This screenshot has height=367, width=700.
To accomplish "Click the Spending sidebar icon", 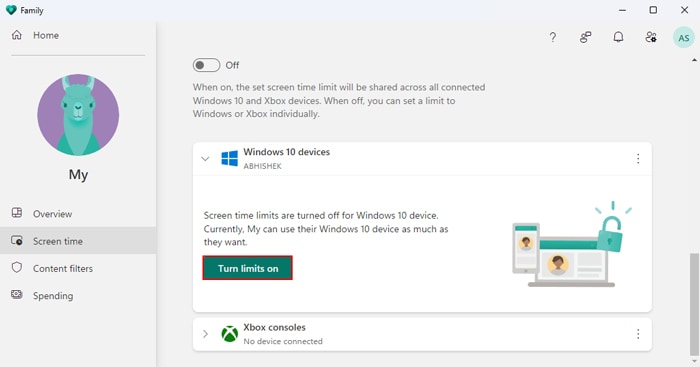I will click(x=17, y=295).
